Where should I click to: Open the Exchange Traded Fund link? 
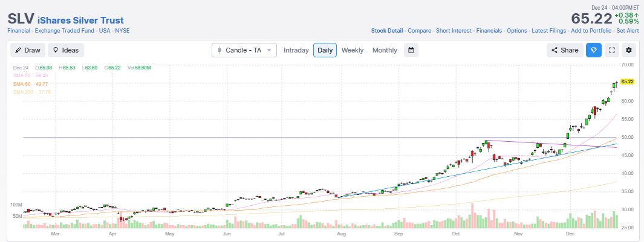(x=65, y=31)
